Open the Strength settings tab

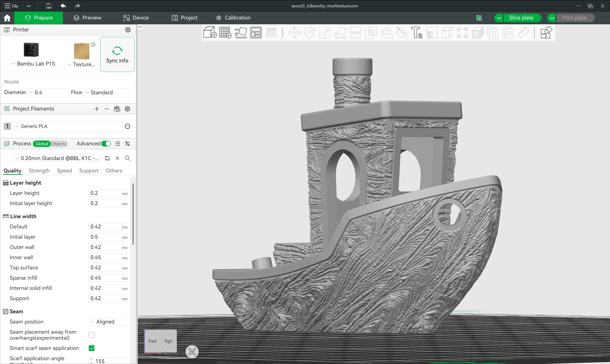tap(39, 171)
